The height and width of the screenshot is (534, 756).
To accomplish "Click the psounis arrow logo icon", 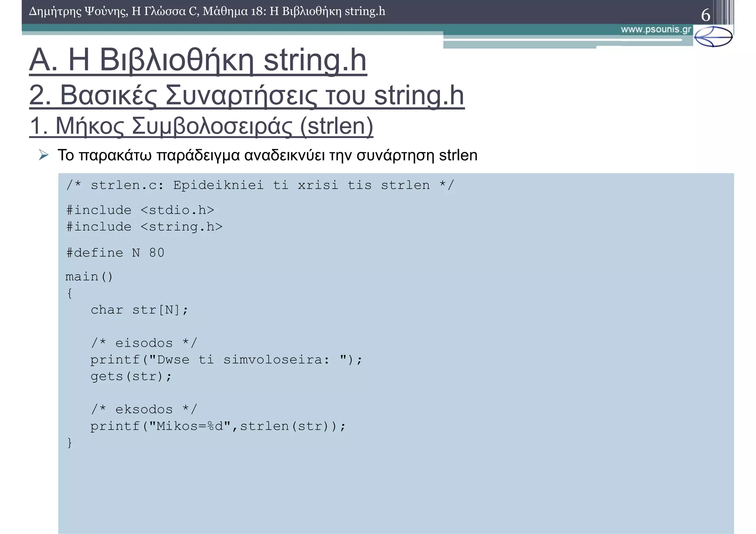I will pyautogui.click(x=713, y=37).
